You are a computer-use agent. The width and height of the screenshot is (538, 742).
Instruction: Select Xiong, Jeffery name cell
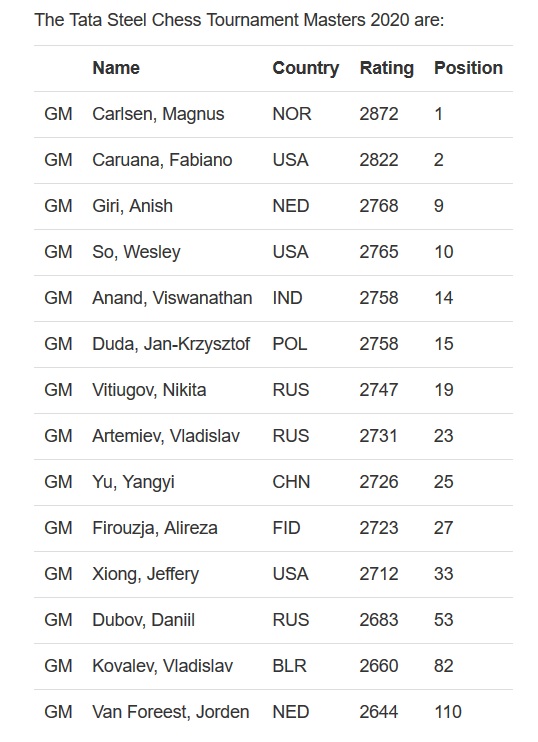[x=146, y=574]
